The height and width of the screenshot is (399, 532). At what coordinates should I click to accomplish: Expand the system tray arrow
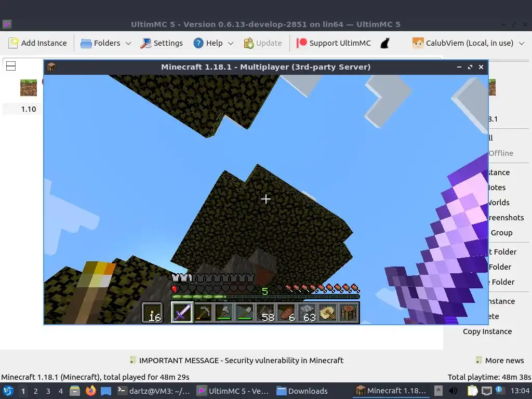coord(438,391)
